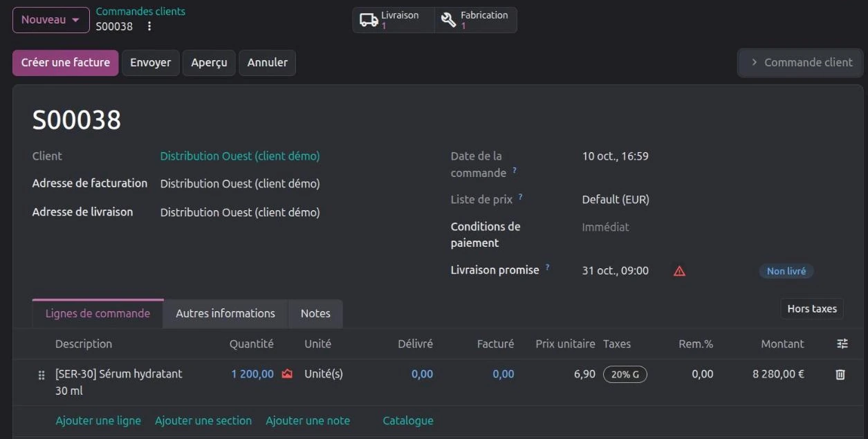Switch to the Autres informations tab
Image resolution: width=868 pixels, height=439 pixels.
(225, 313)
